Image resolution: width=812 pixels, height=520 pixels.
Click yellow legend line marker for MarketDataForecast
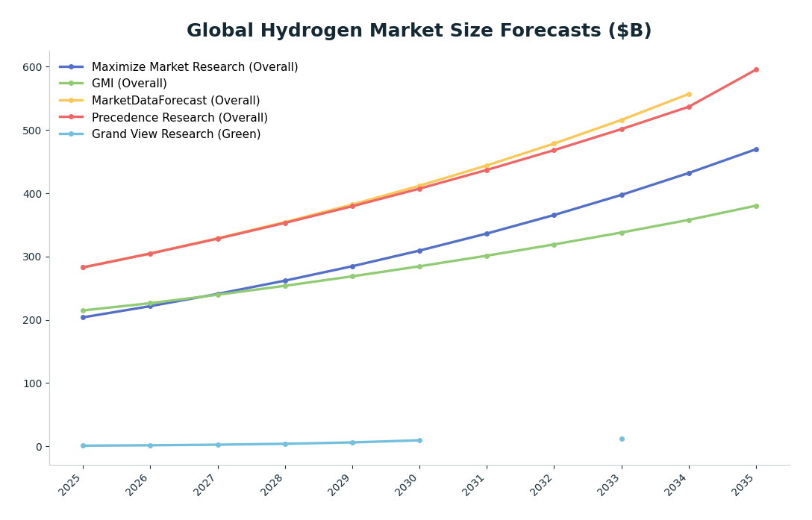[72, 101]
